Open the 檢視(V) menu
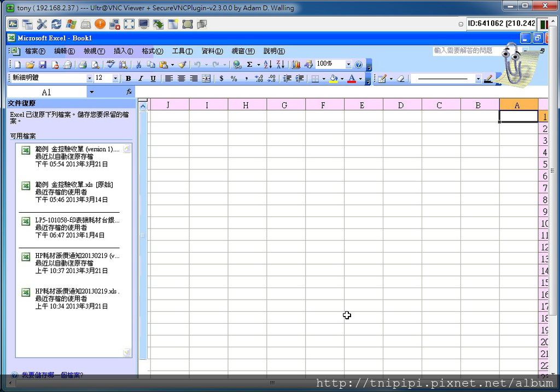The image size is (560, 392). 94,51
